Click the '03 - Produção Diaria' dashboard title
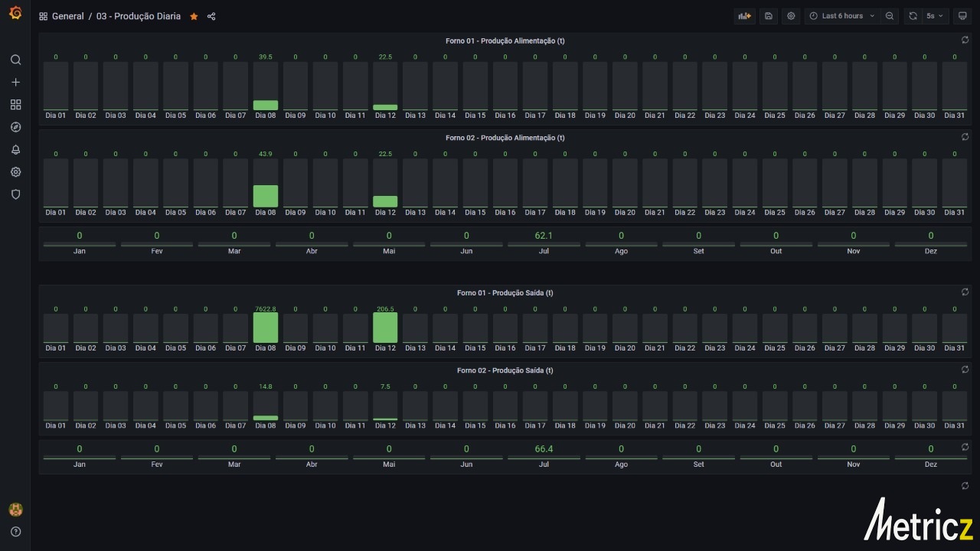Viewport: 980px width, 551px height. pos(139,16)
